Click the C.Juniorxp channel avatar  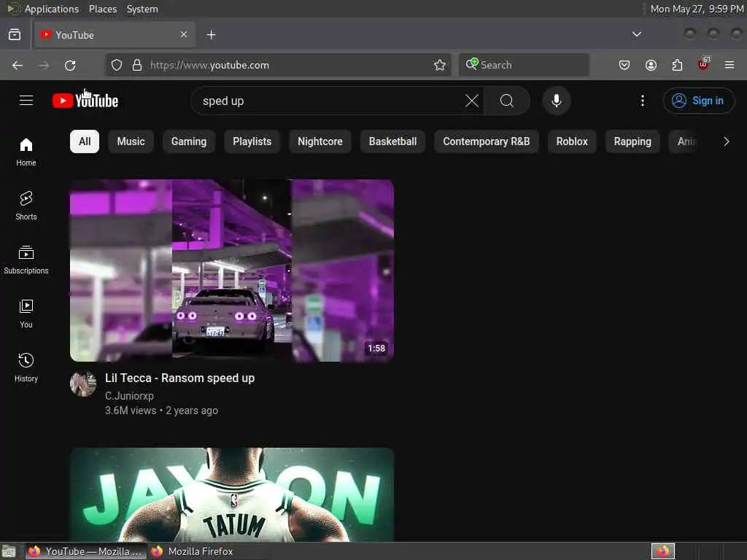[83, 384]
